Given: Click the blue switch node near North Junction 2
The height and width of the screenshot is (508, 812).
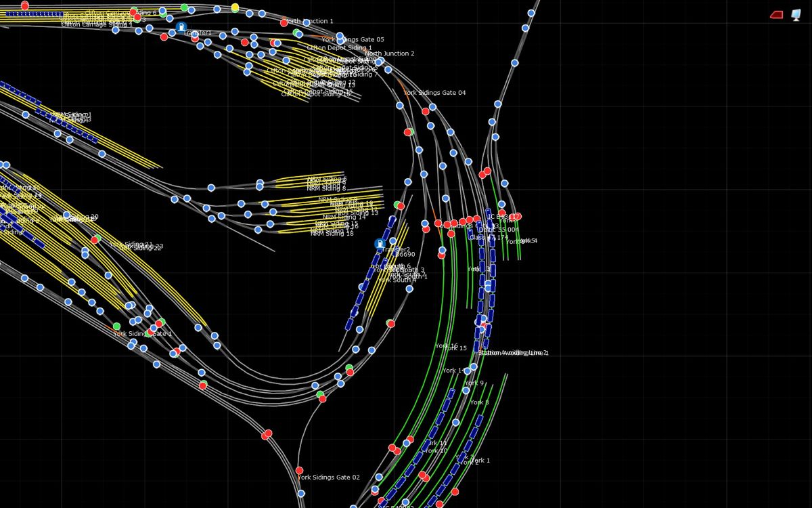Looking at the screenshot, I should pyautogui.click(x=379, y=62).
